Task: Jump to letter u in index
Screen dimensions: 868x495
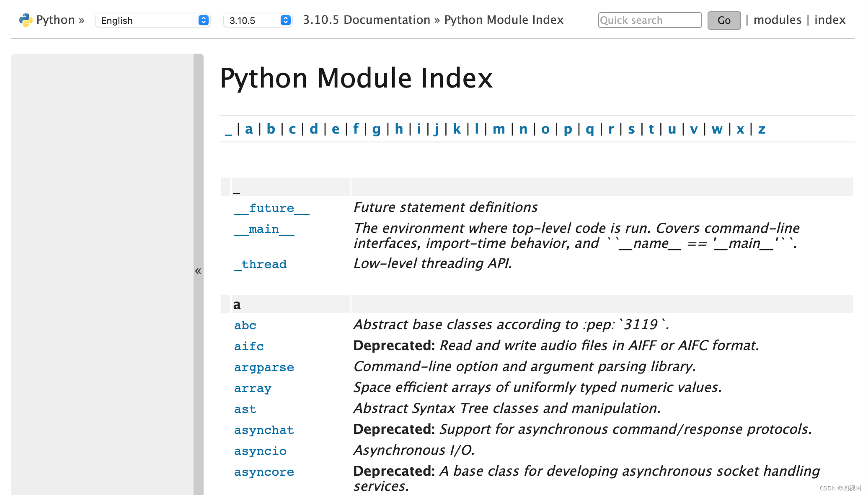Action: pyautogui.click(x=672, y=129)
